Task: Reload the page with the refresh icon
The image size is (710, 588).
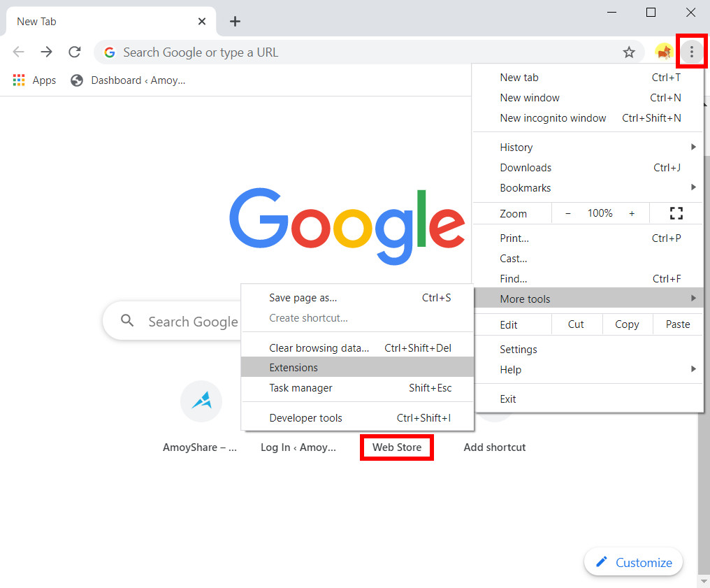Action: (75, 52)
